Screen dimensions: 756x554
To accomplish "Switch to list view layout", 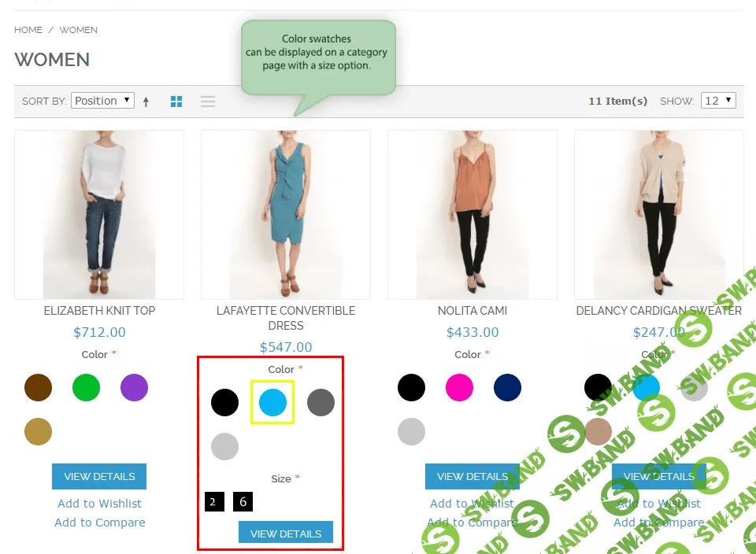I will coord(207,101).
